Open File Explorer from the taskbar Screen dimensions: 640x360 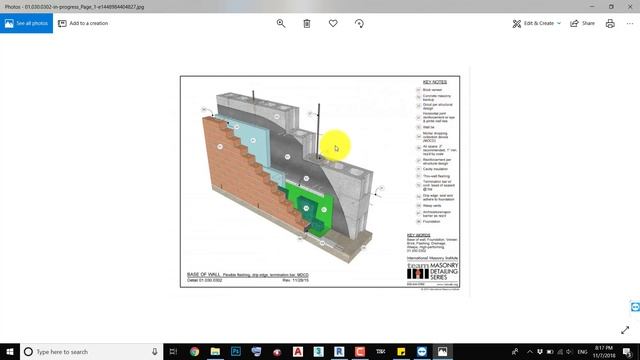(215, 351)
